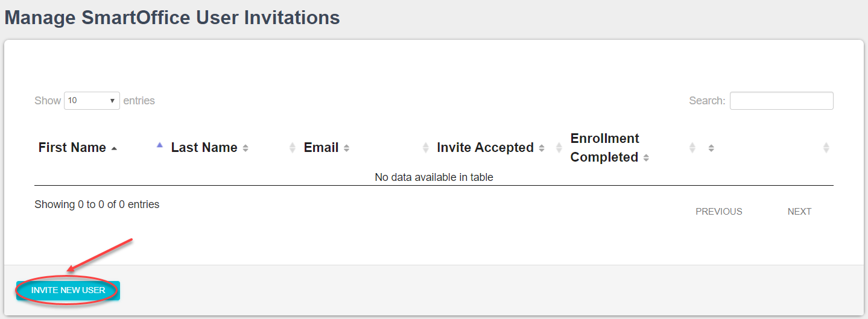
Task: Focus the Search input field
Action: (x=781, y=101)
